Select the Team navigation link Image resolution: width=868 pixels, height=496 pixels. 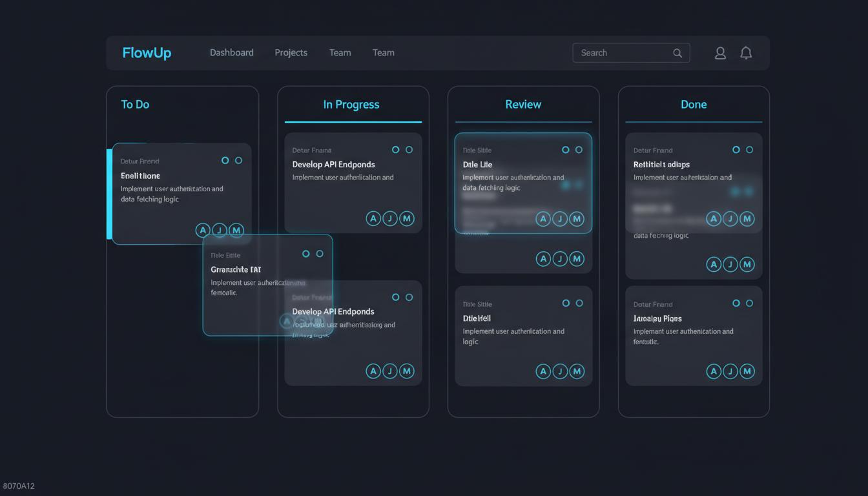coord(340,52)
